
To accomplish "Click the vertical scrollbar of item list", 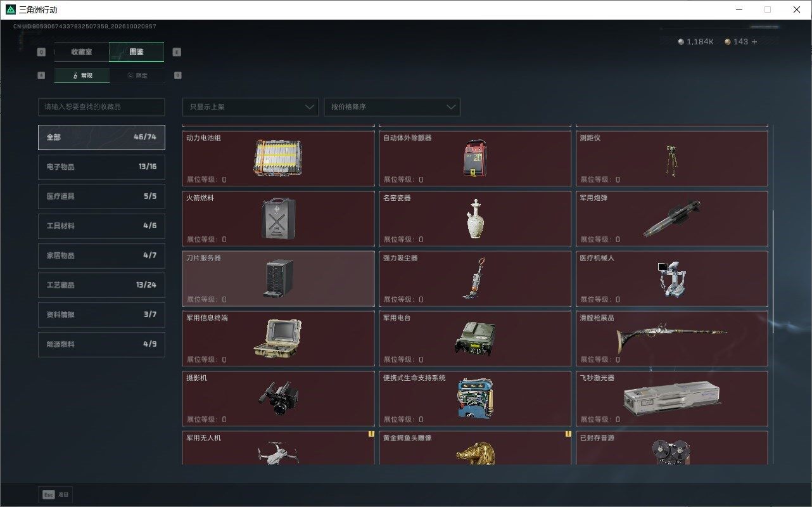I will [773, 273].
